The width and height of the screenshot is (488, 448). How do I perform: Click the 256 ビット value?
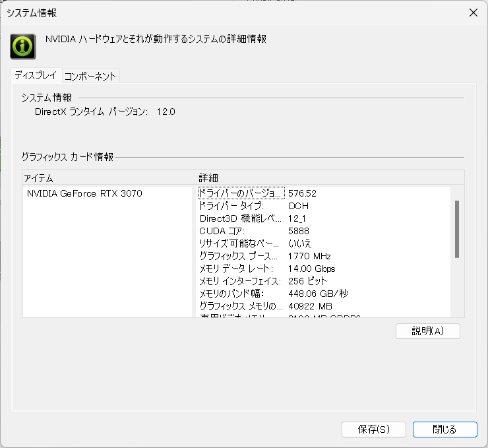[307, 281]
